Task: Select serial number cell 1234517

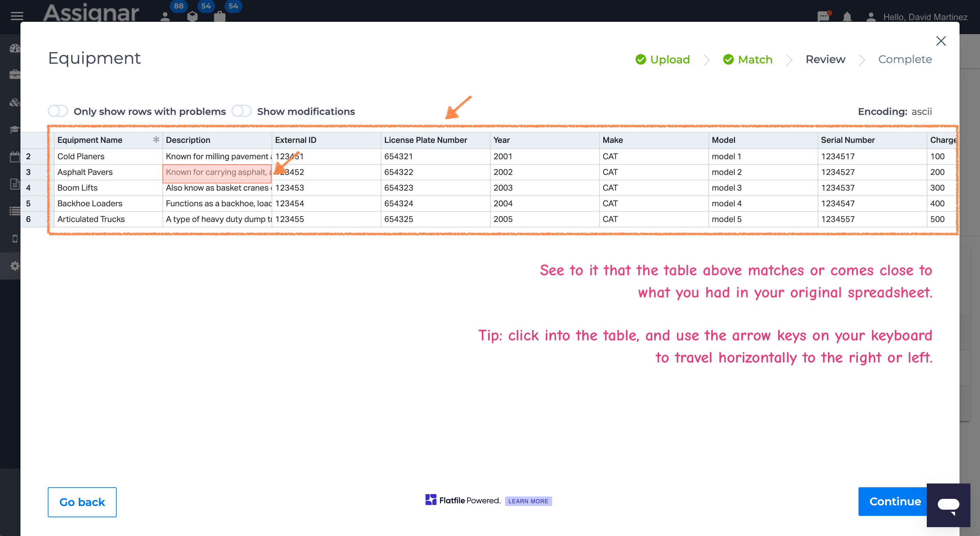Action: click(872, 156)
